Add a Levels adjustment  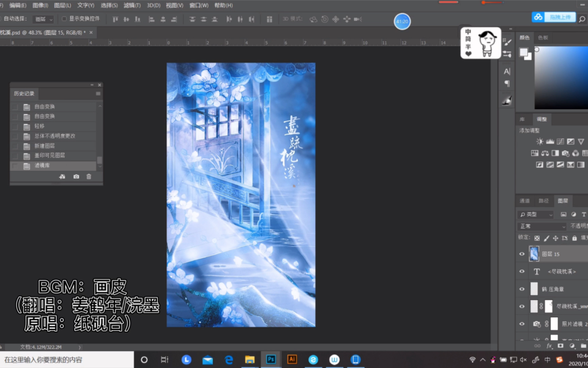coord(550,142)
